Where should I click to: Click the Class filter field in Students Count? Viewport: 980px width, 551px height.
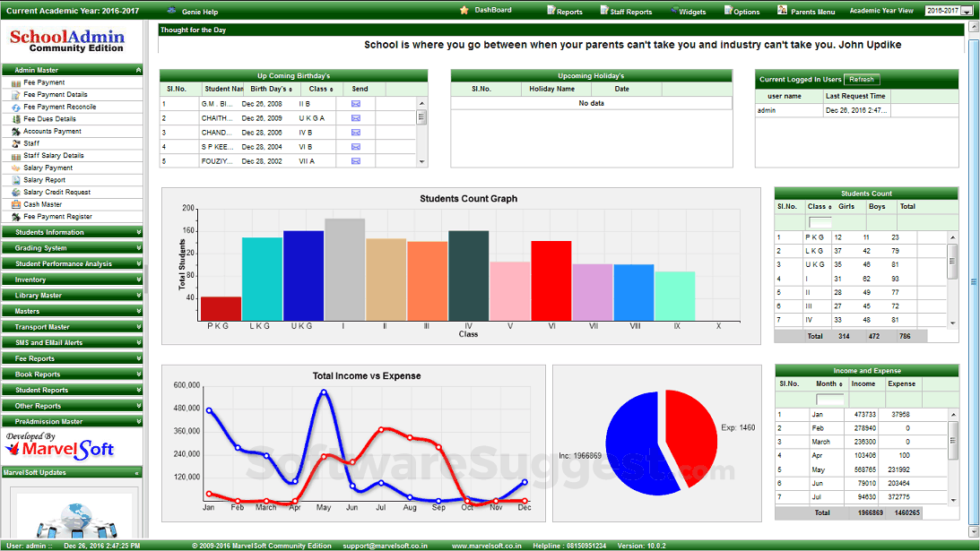point(820,222)
